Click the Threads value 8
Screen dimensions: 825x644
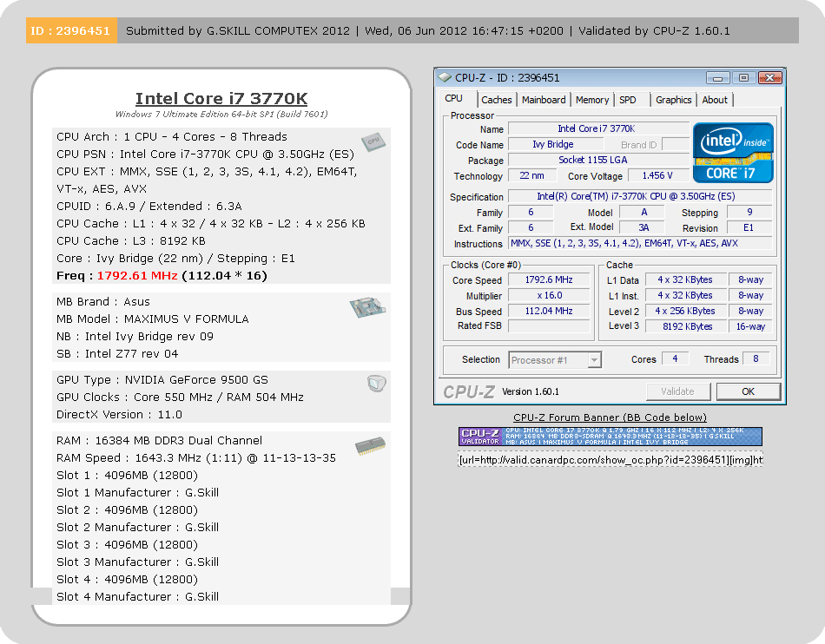756,359
